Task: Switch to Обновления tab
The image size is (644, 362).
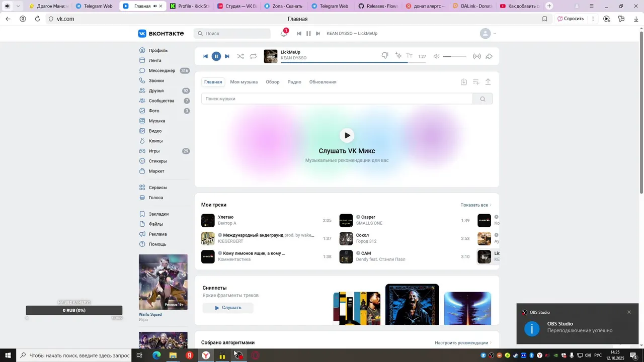Action: click(323, 82)
